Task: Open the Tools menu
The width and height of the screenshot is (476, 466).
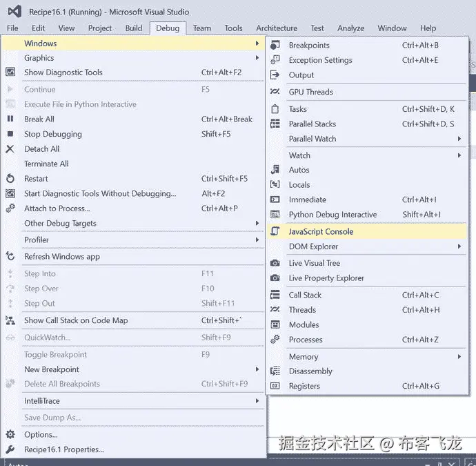Action: tap(233, 28)
